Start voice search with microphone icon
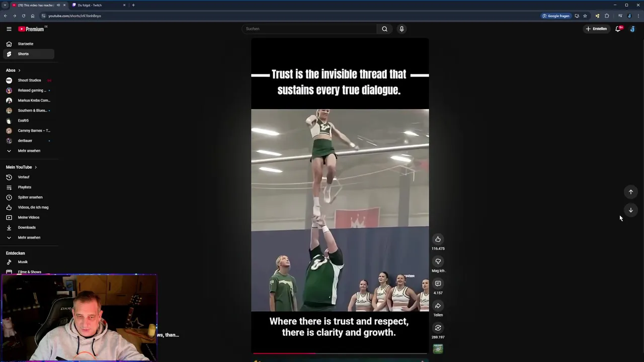 tap(401, 29)
